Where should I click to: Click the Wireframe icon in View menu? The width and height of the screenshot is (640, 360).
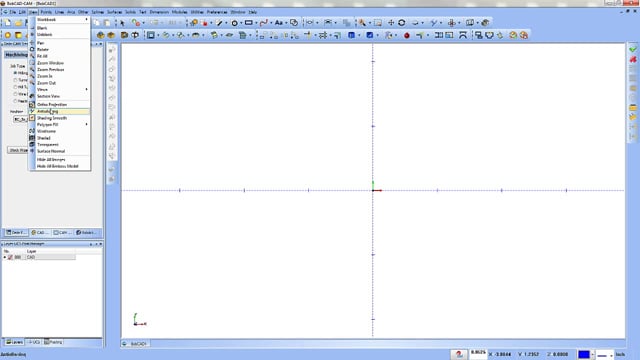[32, 131]
